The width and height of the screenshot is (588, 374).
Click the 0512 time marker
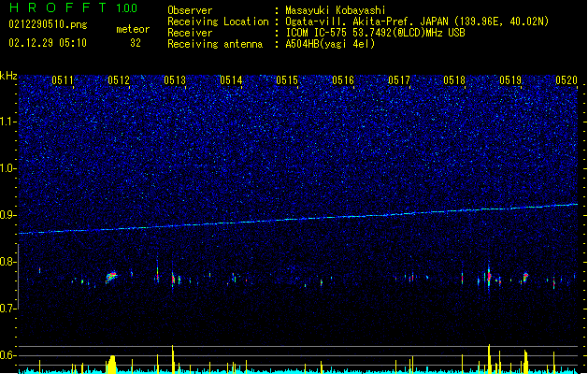[119, 80]
